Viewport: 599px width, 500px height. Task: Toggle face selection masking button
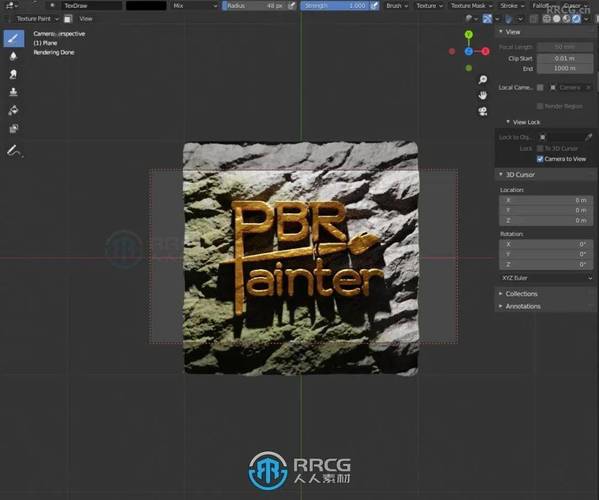[68, 19]
